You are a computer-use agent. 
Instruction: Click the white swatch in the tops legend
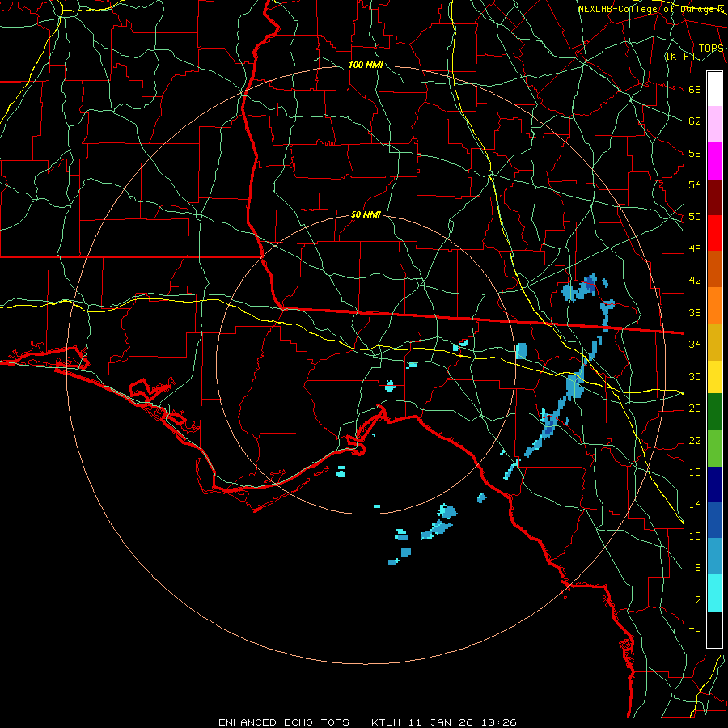click(x=714, y=89)
